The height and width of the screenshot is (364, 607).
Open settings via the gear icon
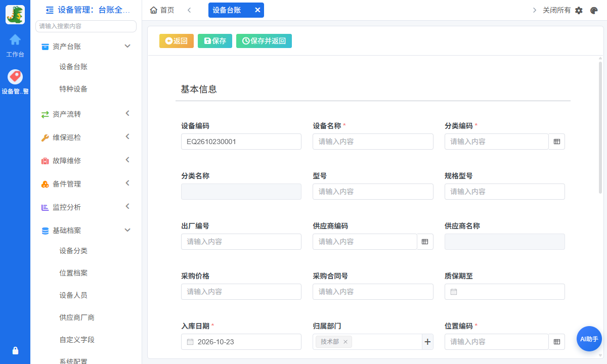coord(579,10)
